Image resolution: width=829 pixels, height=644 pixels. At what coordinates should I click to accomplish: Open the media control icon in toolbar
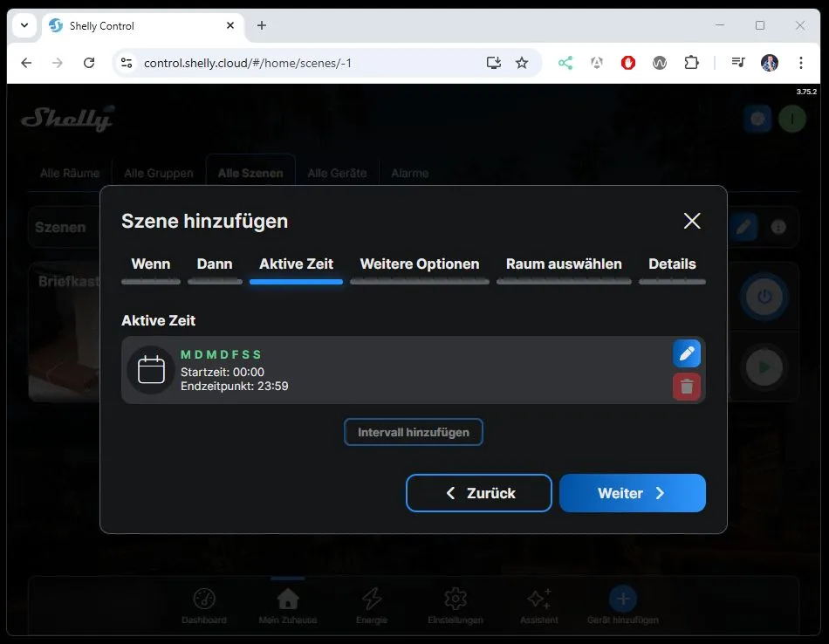[738, 63]
